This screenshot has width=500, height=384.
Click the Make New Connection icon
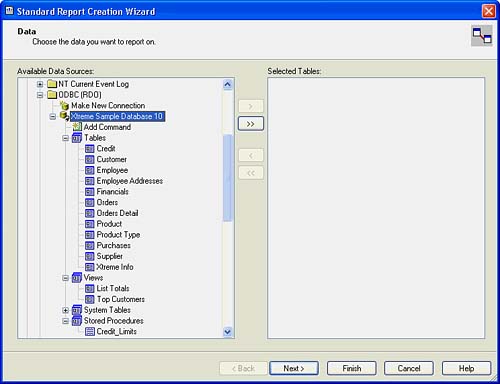pyautogui.click(x=64, y=106)
